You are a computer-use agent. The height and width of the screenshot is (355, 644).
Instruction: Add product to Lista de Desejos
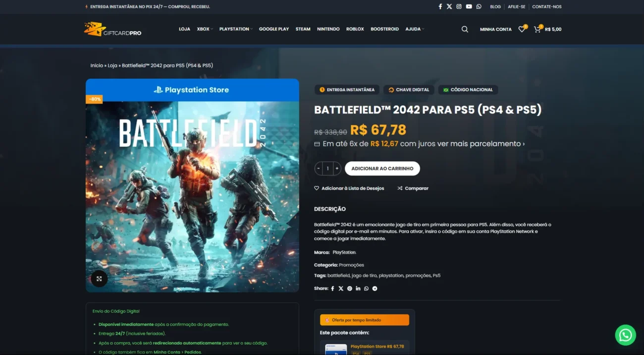[x=349, y=188]
